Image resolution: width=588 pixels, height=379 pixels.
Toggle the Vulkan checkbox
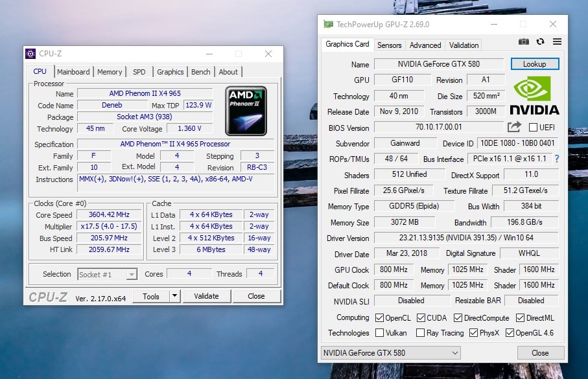pos(379,333)
